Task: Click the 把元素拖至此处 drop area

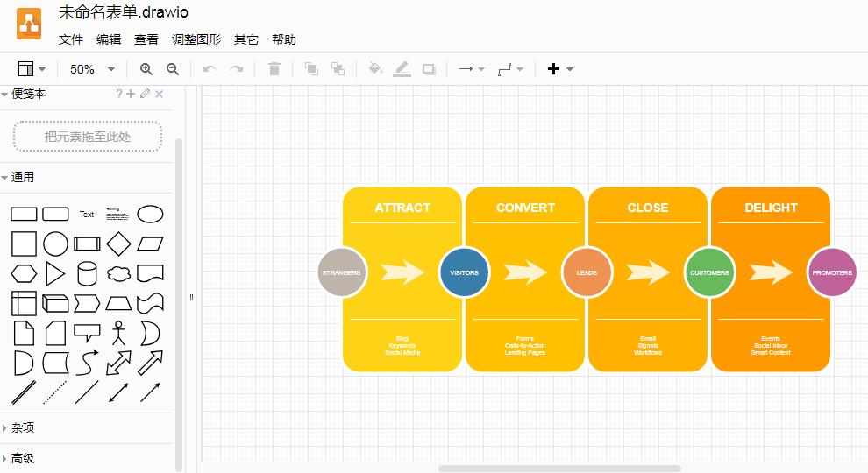Action: 88,136
